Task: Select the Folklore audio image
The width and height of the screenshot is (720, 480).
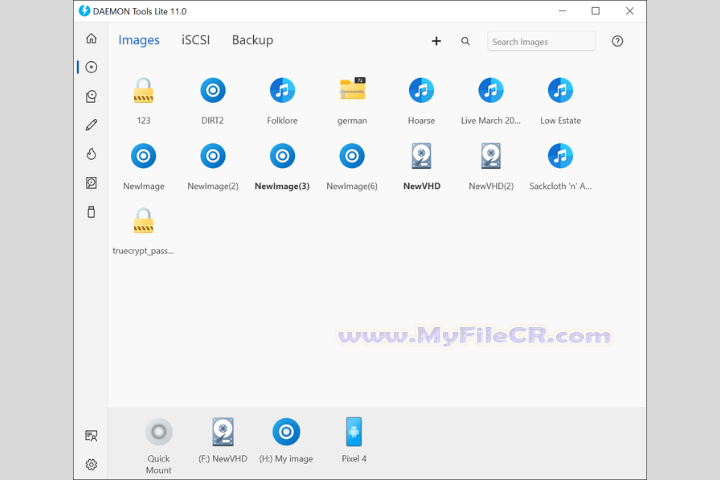Action: point(282,90)
